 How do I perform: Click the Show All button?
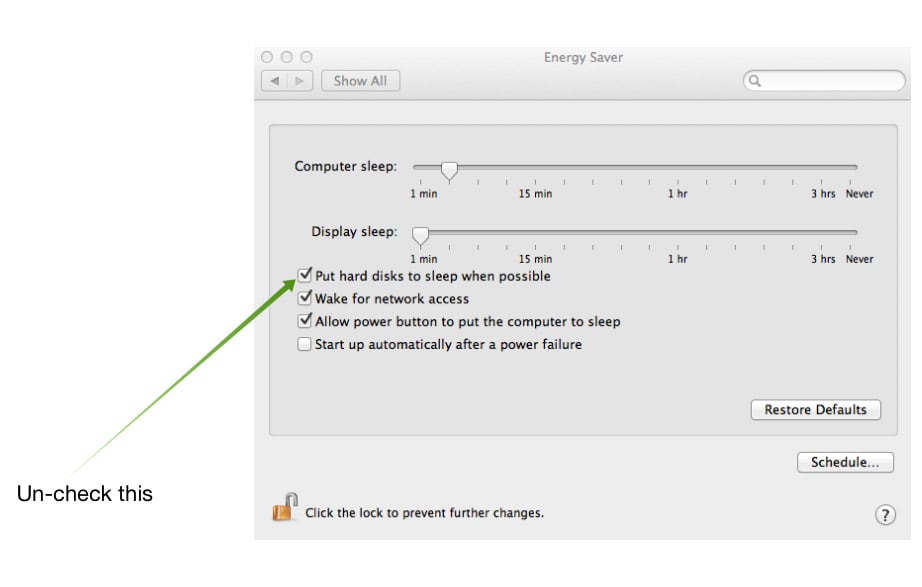pyautogui.click(x=360, y=81)
